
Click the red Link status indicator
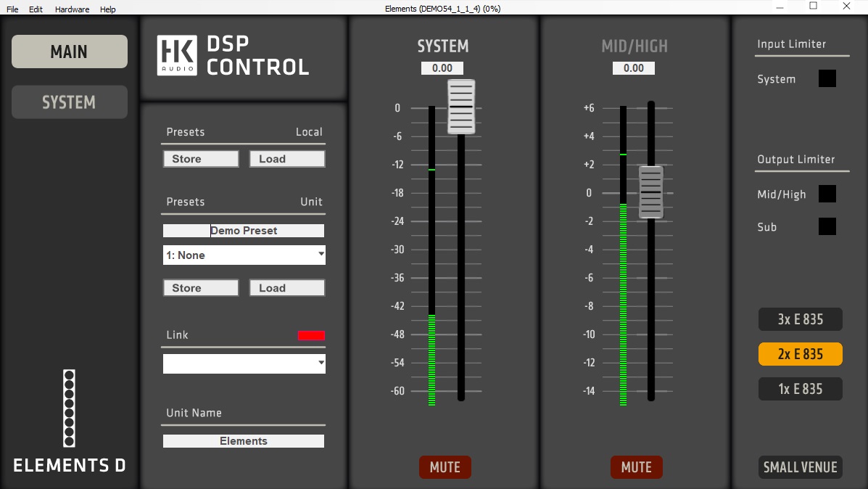click(x=311, y=335)
